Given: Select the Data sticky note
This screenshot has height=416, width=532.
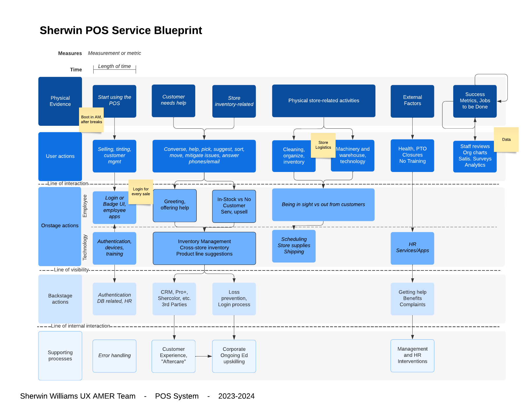Looking at the screenshot, I should point(506,139).
